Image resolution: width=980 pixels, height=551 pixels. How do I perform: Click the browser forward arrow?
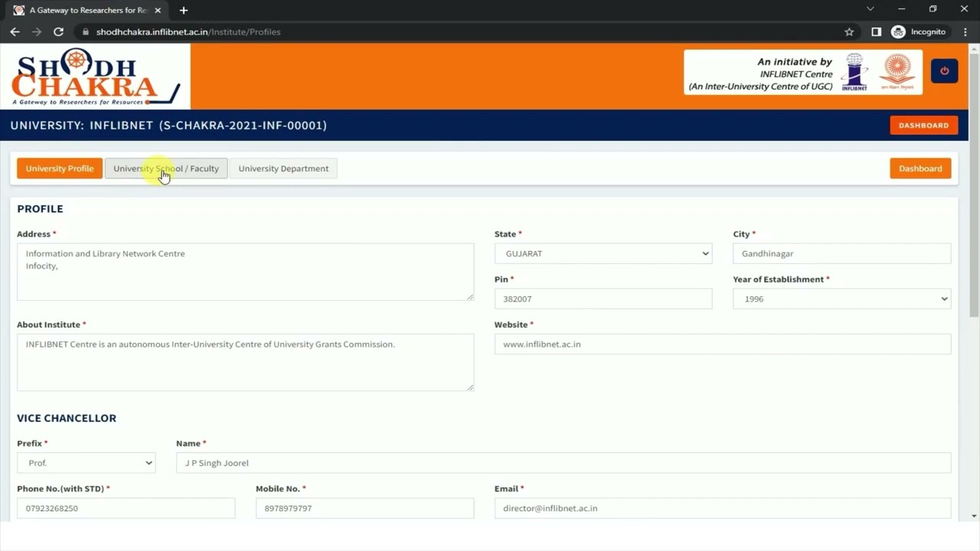[36, 32]
